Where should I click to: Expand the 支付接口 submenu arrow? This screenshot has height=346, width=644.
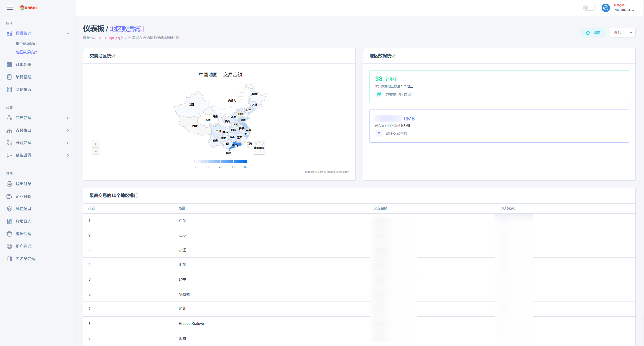(x=68, y=130)
